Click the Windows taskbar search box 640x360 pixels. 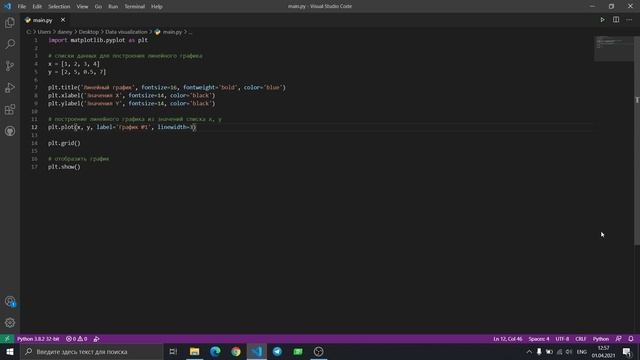91,351
